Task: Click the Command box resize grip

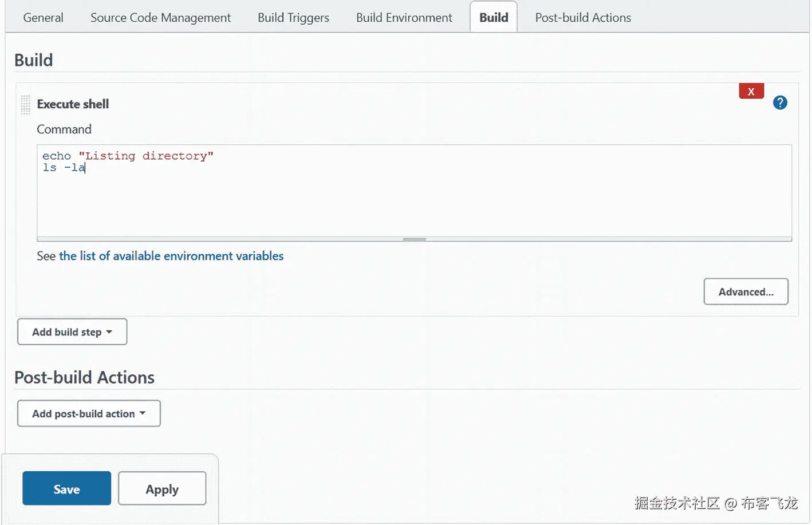Action: point(414,239)
